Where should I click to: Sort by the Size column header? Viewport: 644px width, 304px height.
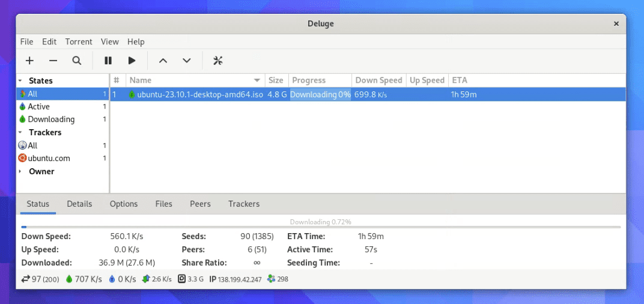click(x=276, y=81)
